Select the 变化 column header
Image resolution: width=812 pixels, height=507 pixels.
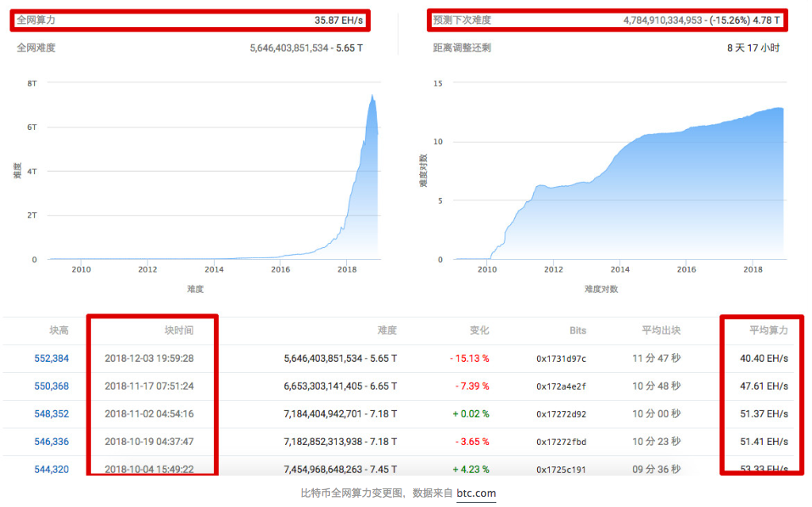click(479, 330)
